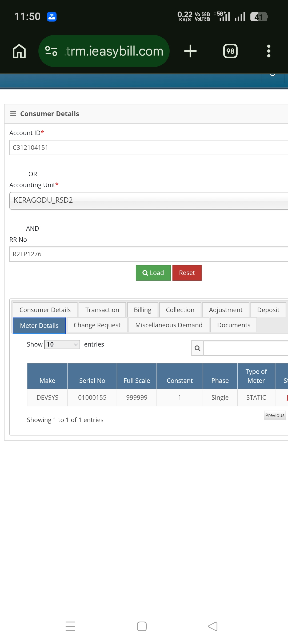This screenshot has width=288, height=644.
Task: Focus the Account ID input field
Action: (148, 148)
